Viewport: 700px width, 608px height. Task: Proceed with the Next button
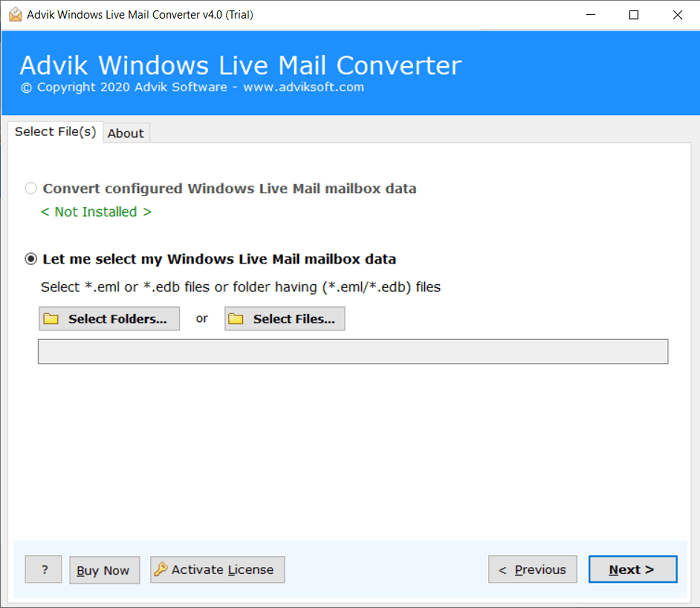click(x=633, y=569)
